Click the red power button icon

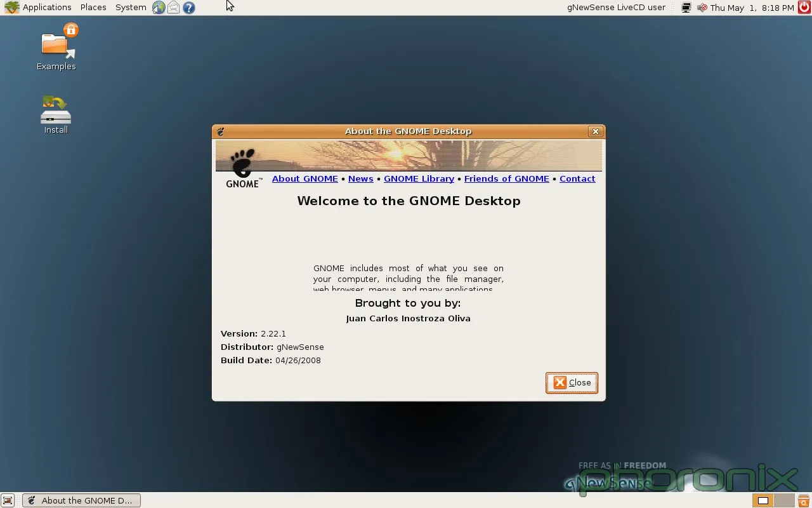pyautogui.click(x=804, y=8)
